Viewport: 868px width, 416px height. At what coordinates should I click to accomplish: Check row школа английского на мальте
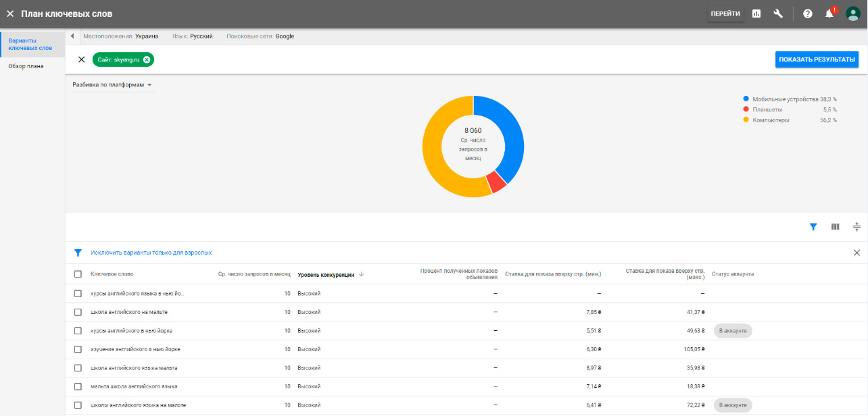tap(78, 312)
